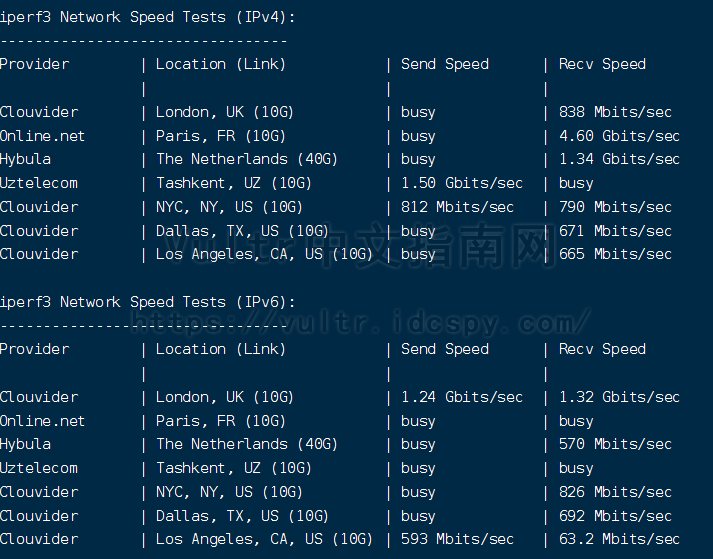Click the "826 Mbits/sec" NYC IPv6 receive speed
Screen dimensions: 713x559
[x=615, y=492]
